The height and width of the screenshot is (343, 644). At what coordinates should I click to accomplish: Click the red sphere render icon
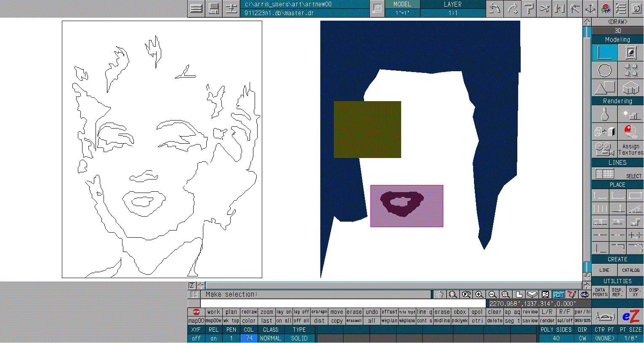pos(631,131)
